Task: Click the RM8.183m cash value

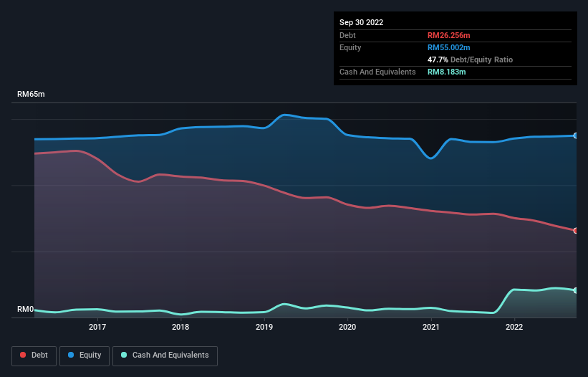Action: (x=447, y=72)
